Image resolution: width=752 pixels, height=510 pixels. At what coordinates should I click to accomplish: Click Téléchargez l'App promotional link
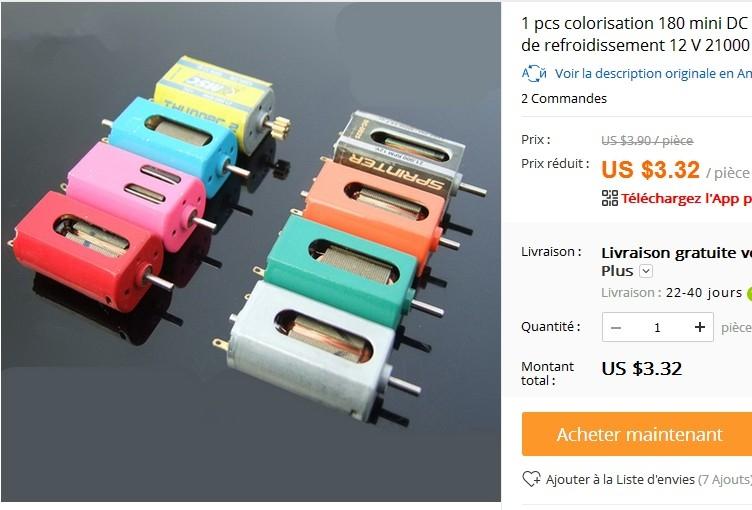(686, 198)
